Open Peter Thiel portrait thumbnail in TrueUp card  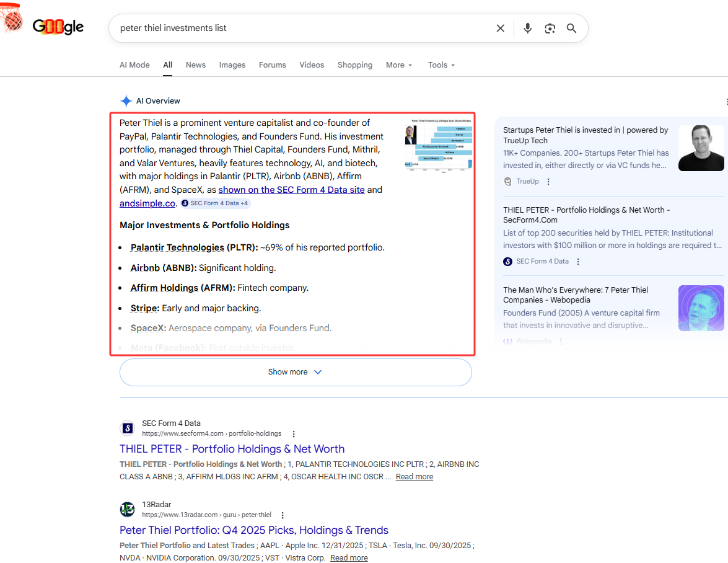click(x=701, y=148)
